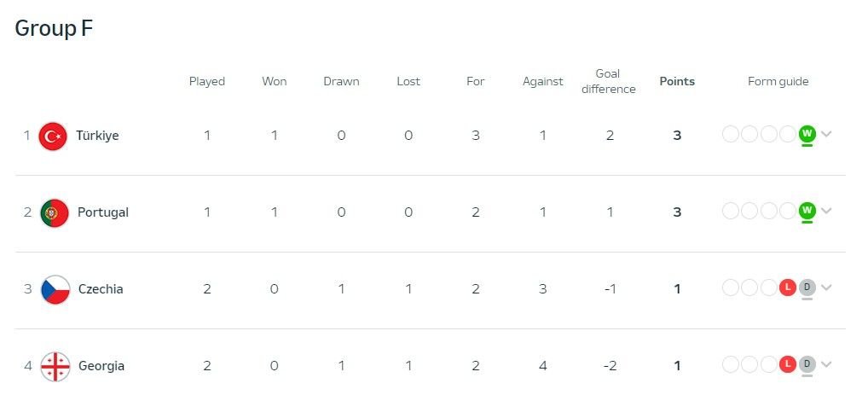Expand Czechia's form guide chevron
Viewport: 868px width, 395px height.
point(826,287)
